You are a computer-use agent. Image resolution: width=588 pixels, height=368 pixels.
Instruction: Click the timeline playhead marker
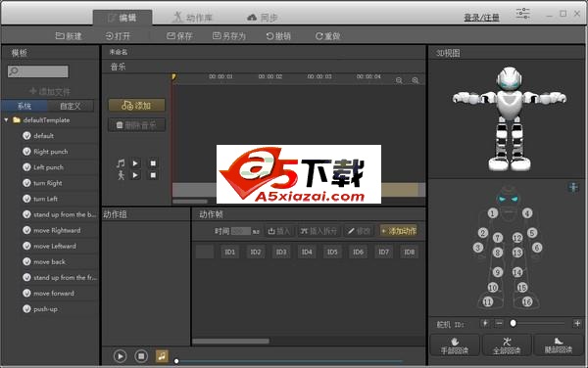point(173,76)
